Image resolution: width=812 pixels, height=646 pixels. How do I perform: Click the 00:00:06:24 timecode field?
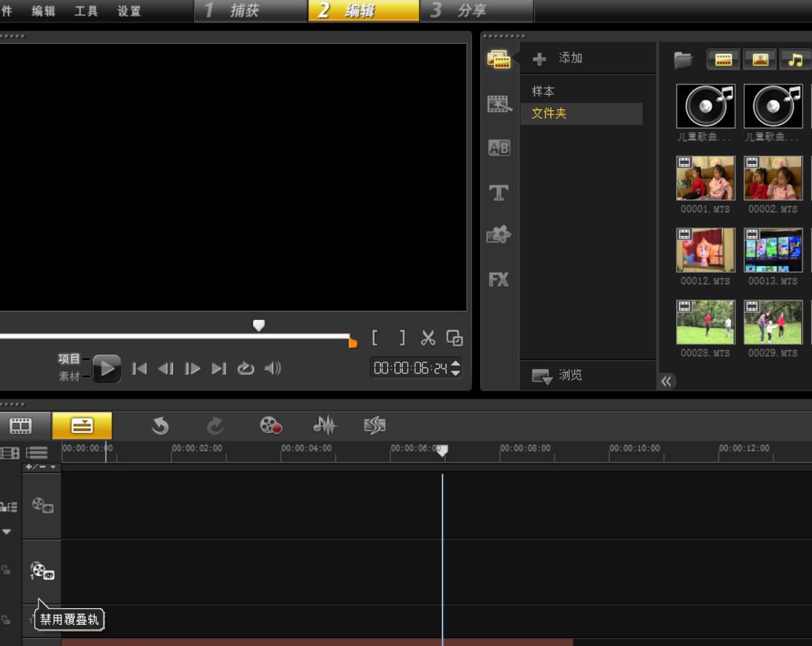[410, 368]
